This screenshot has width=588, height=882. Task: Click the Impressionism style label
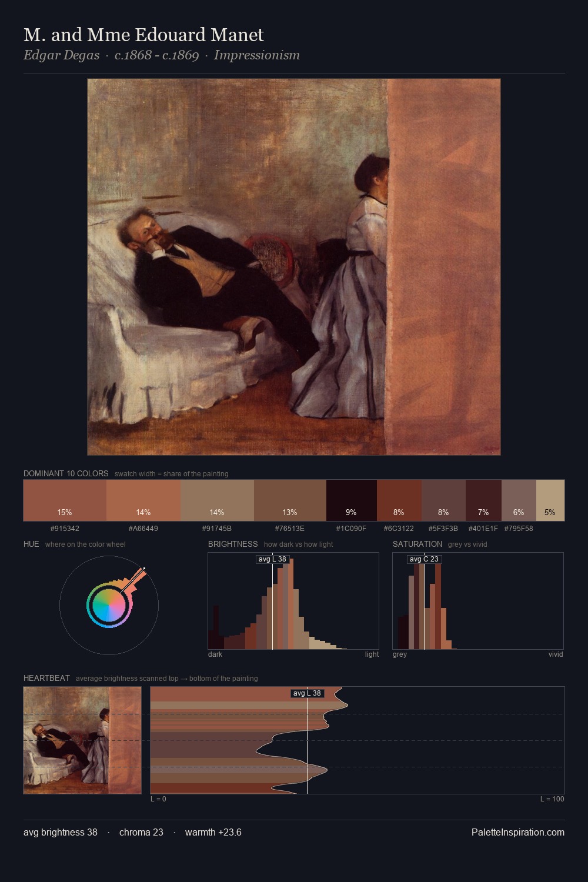click(x=257, y=55)
